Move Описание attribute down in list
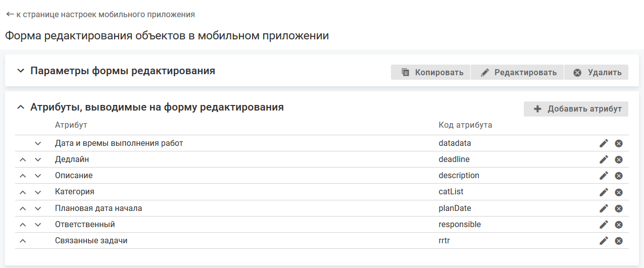The height and width of the screenshot is (268, 644). click(38, 176)
